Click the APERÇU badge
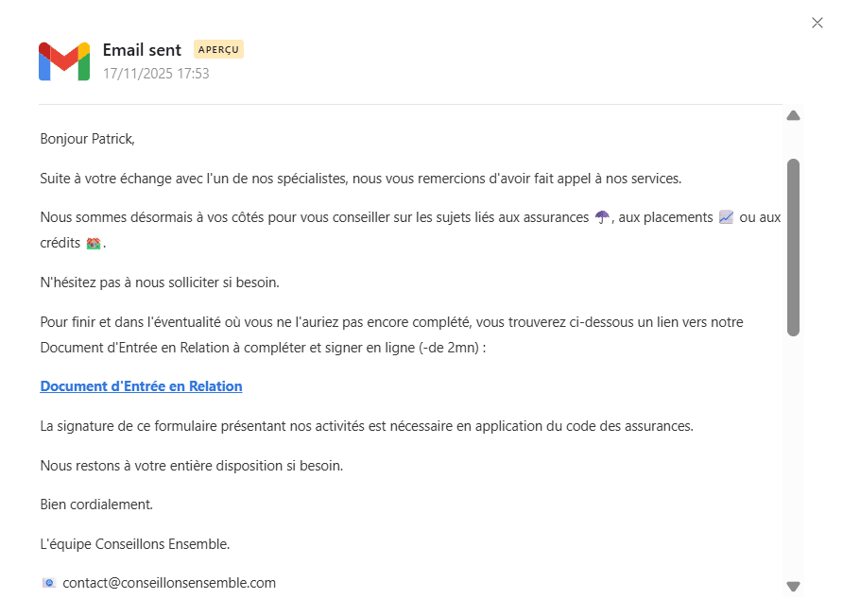843x616 pixels. point(218,49)
